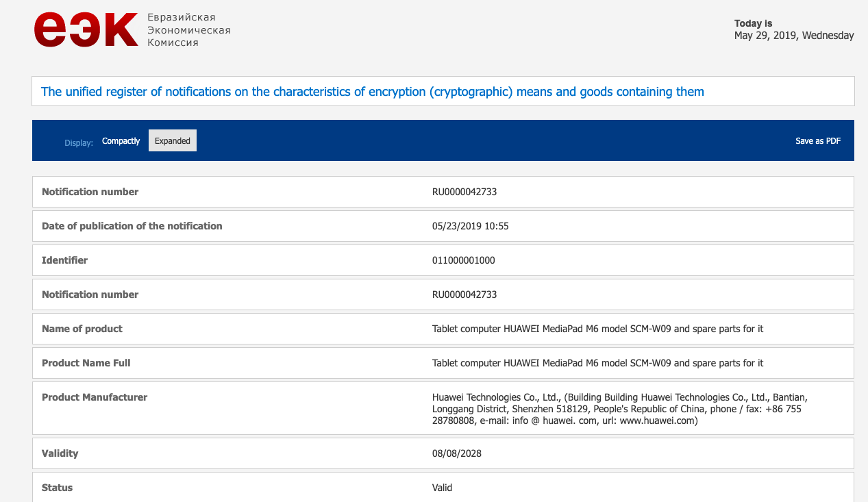Click the Huawei Technologies manufacturer address text
Image resolution: width=868 pixels, height=502 pixels.
pos(620,409)
